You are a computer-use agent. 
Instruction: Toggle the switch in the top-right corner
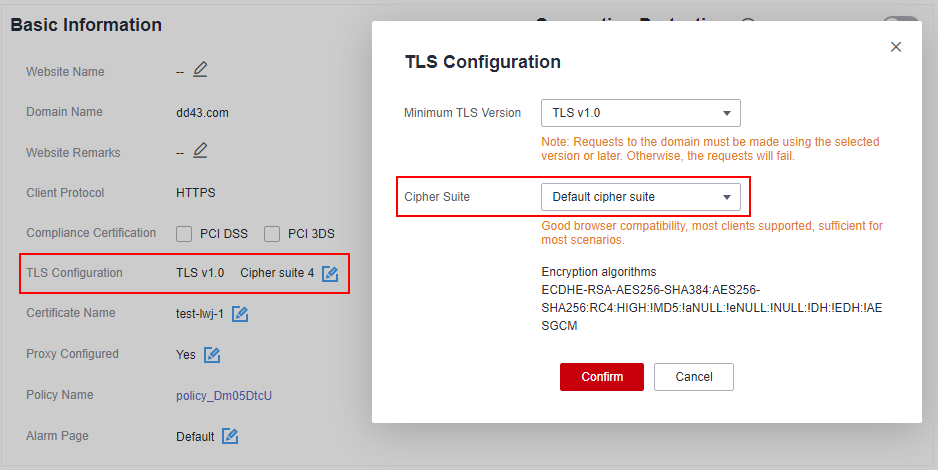(900, 22)
